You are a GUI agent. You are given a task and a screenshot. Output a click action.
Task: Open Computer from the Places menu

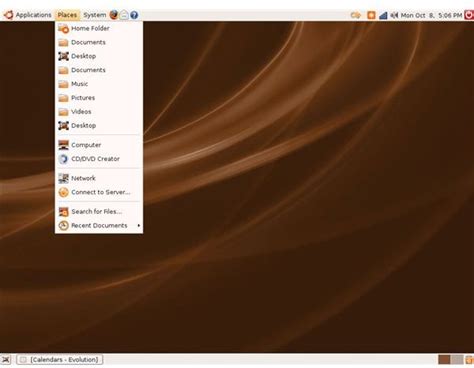[99, 145]
